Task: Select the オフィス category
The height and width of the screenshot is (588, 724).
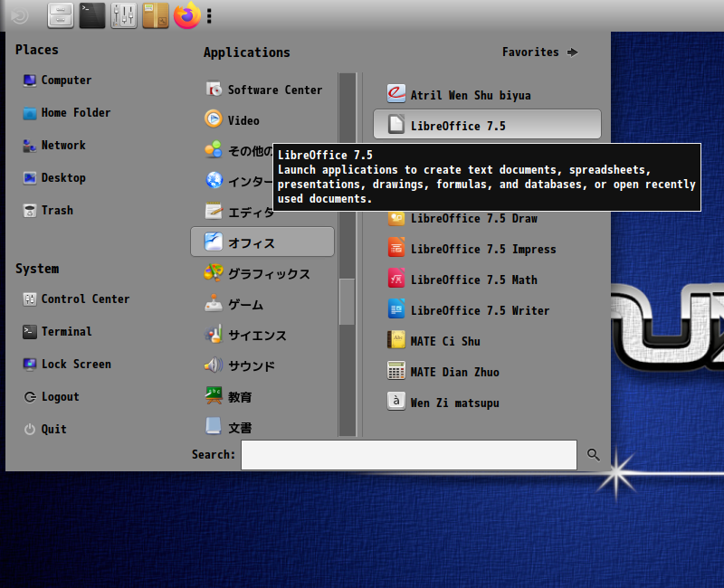Action: coord(262,242)
